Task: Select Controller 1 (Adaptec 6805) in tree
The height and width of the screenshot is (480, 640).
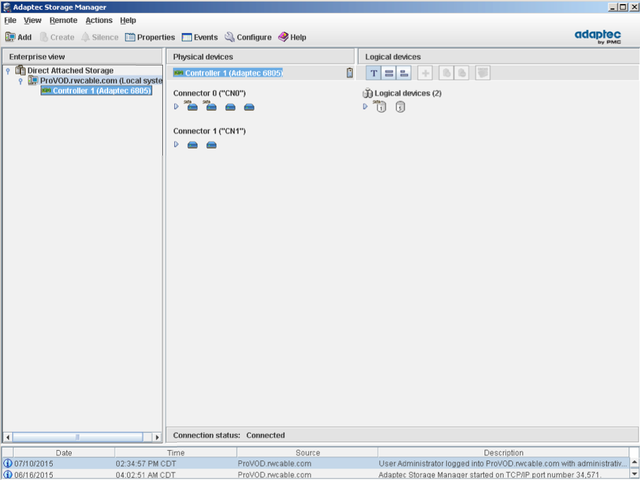Action: click(x=96, y=91)
